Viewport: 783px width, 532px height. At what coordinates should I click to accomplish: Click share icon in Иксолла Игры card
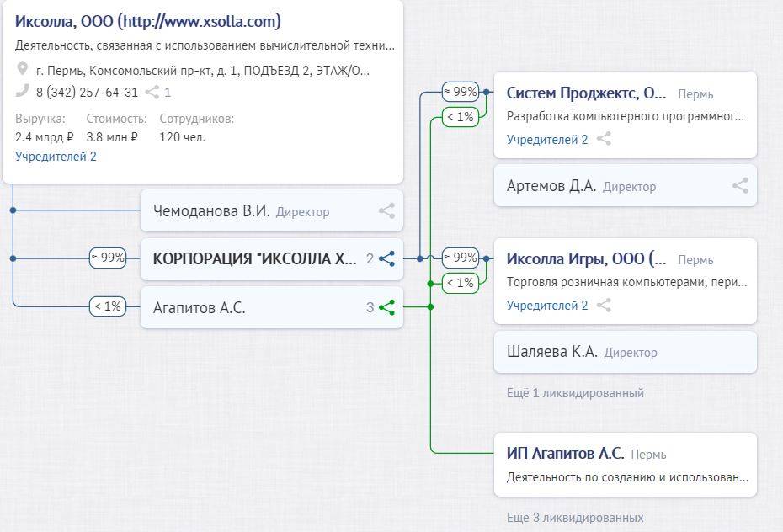pyautogui.click(x=604, y=306)
